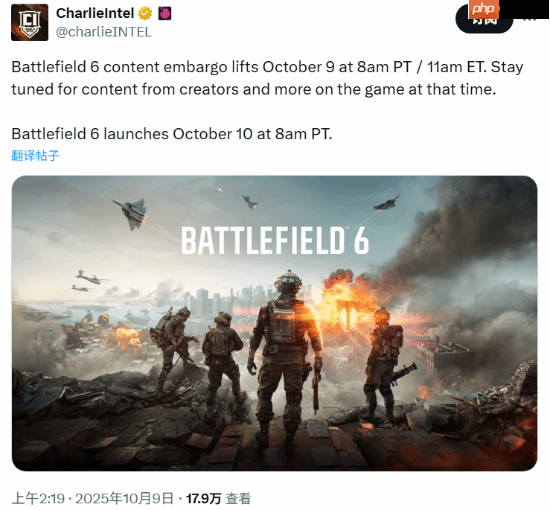550x510 pixels.
Task: Open the Battlefield 6 image attachment
Action: click(x=274, y=323)
